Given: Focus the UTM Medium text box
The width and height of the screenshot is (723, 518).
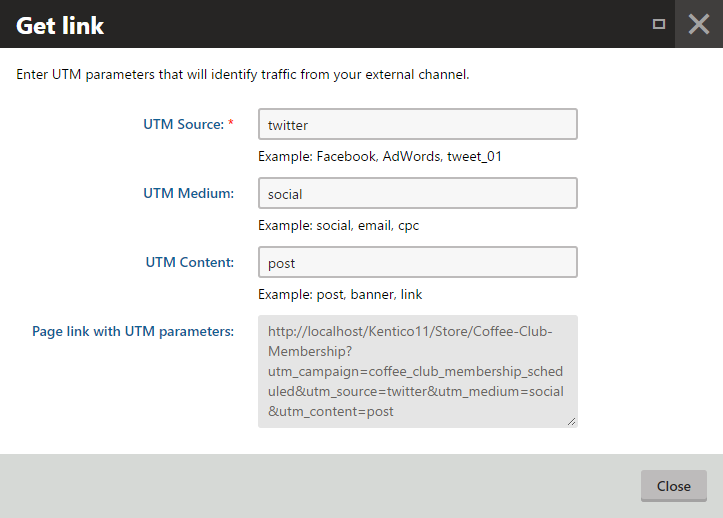Looking at the screenshot, I should [417, 194].
